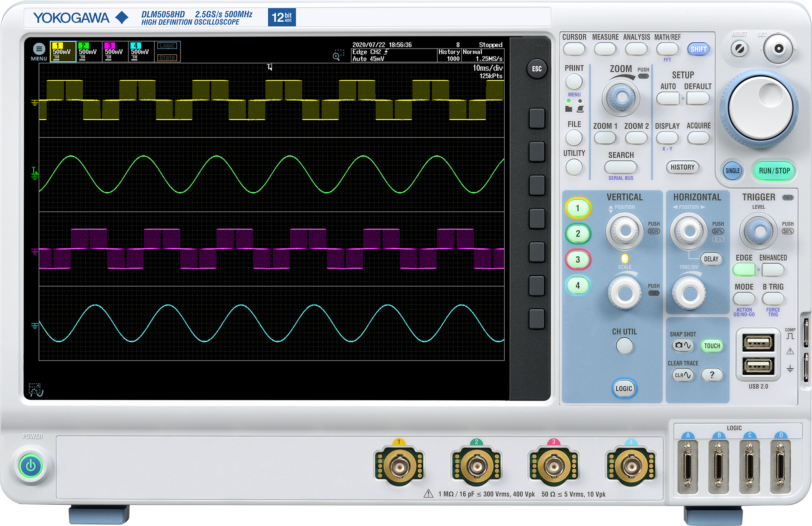Viewport: 812px width, 526px height.
Task: Touch the upper USB 2.0 port
Action: coord(758,343)
